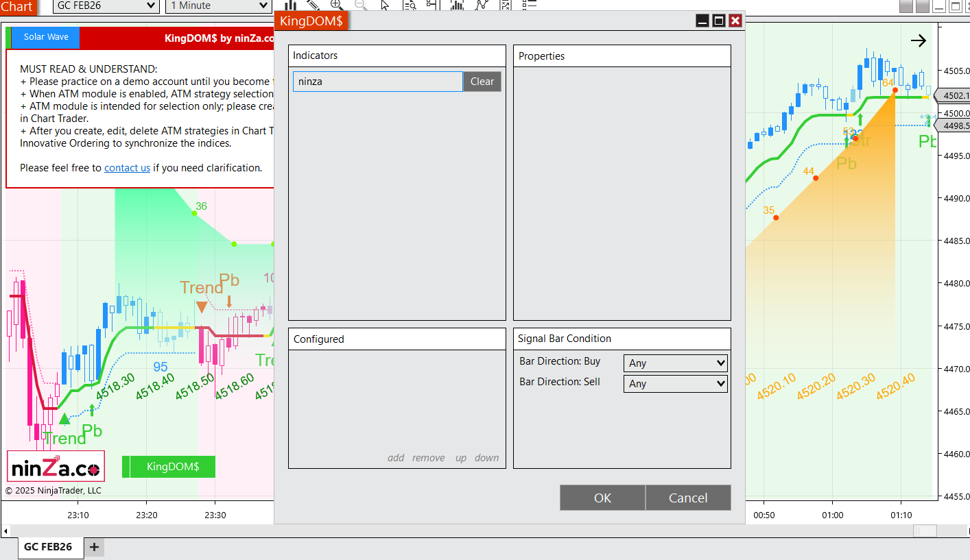
Task: Select the arrow pointer cursor tool
Action: pyautogui.click(x=385, y=5)
